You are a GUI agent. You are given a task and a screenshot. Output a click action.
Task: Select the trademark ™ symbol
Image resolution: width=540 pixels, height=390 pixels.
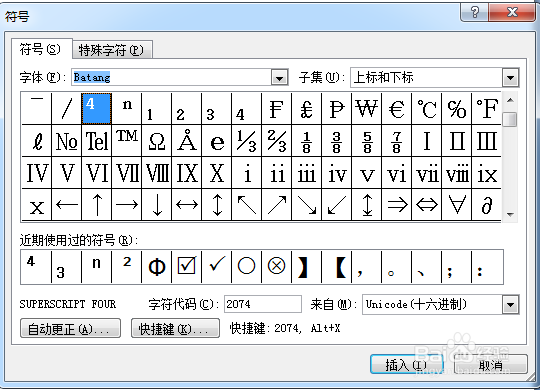pos(126,141)
